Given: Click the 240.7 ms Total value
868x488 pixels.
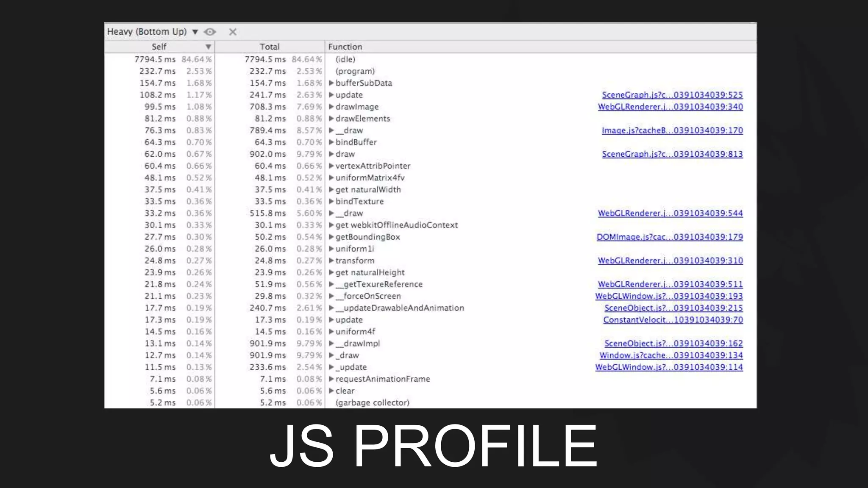Looking at the screenshot, I should 267,308.
